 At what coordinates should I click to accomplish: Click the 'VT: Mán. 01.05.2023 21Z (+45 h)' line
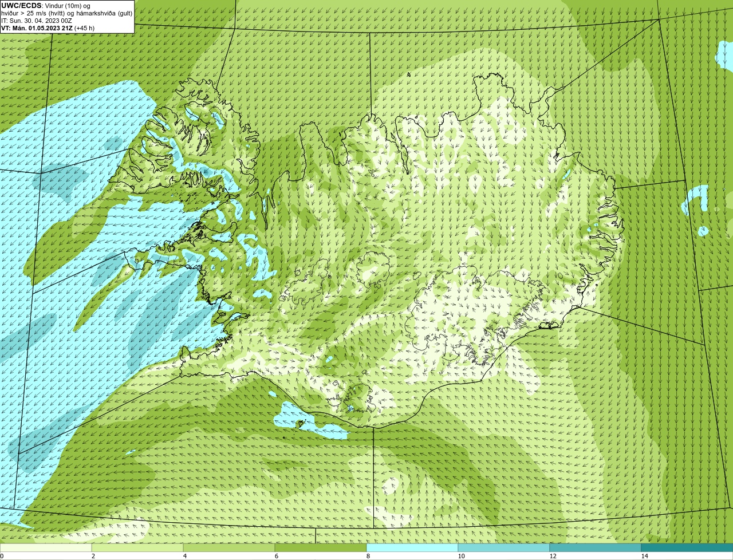pyautogui.click(x=48, y=28)
